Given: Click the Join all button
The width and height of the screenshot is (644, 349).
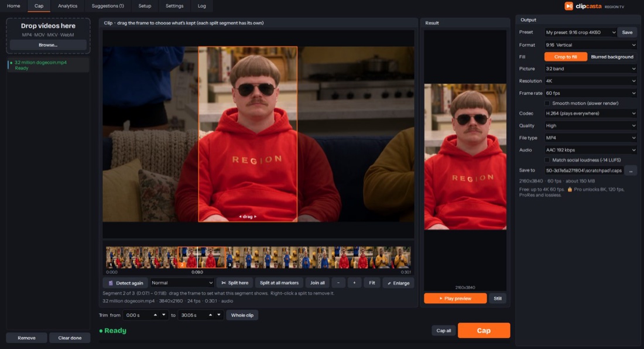Looking at the screenshot, I should click(x=317, y=283).
